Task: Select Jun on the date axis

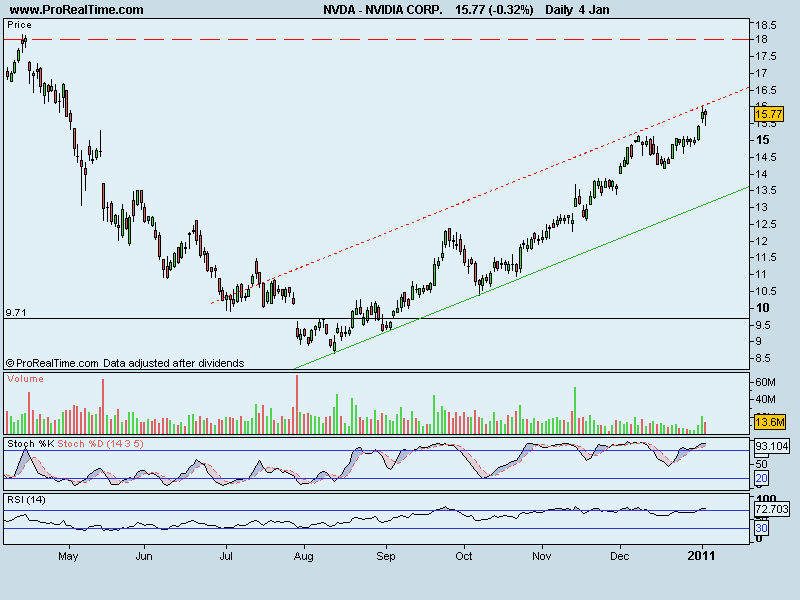Action: tap(144, 556)
